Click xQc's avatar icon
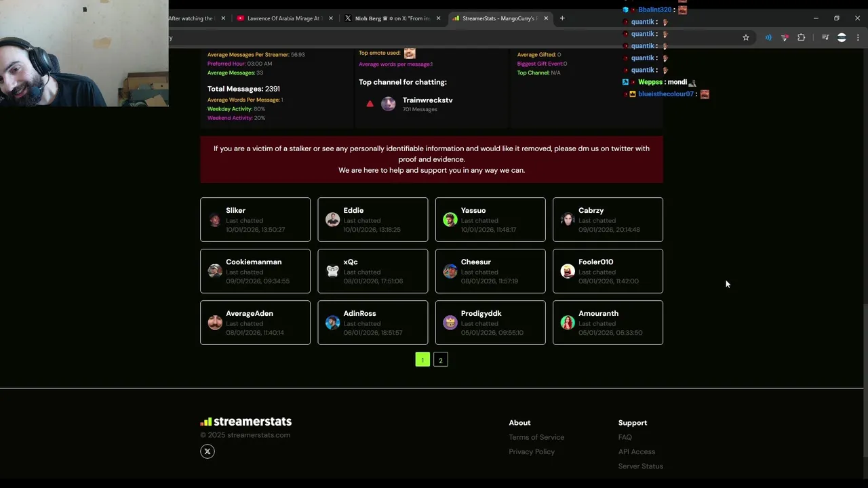This screenshot has height=488, width=868. 332,271
